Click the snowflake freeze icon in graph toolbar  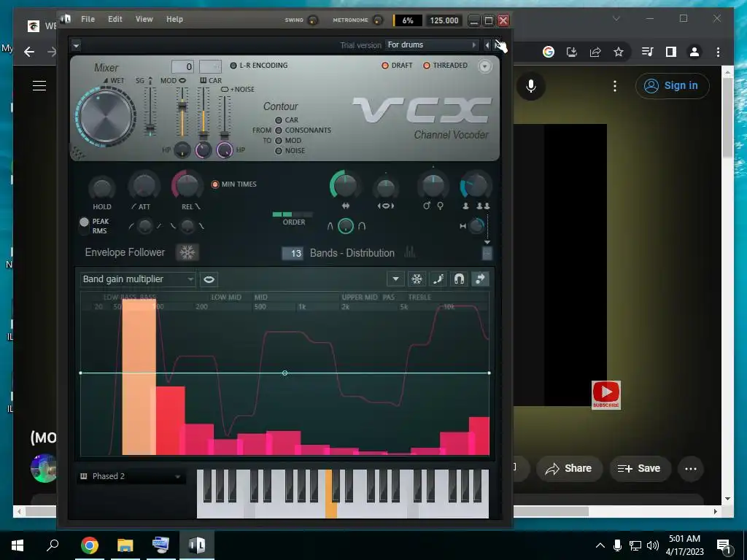coord(417,279)
